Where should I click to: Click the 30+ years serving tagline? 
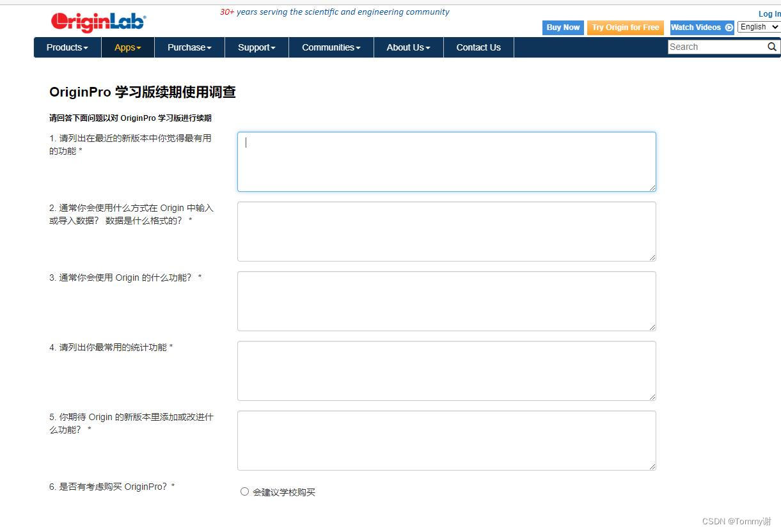tap(335, 12)
